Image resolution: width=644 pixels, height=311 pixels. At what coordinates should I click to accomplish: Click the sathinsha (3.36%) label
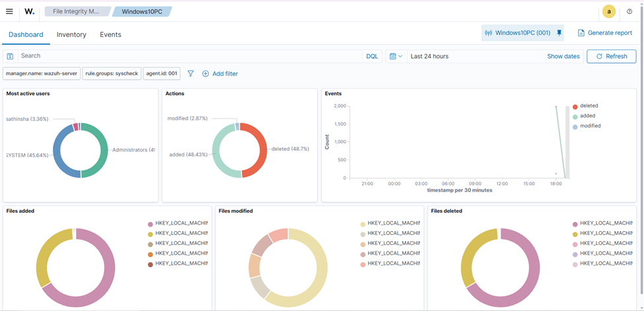coord(27,119)
